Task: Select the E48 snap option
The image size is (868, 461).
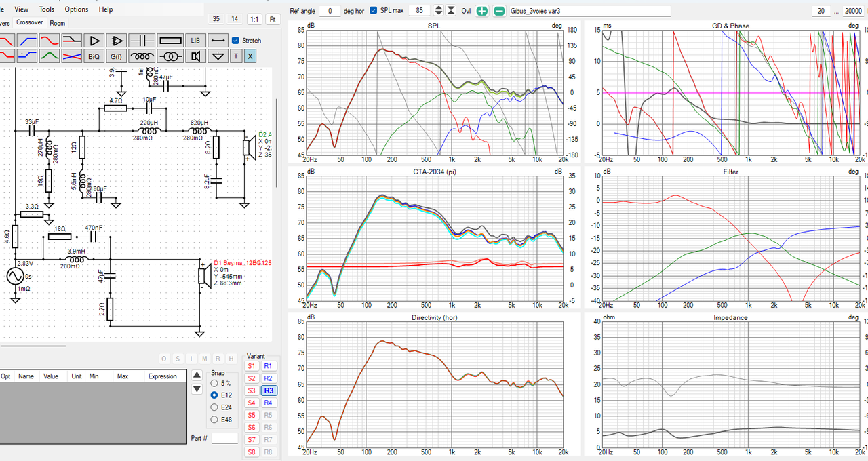Action: click(x=215, y=420)
